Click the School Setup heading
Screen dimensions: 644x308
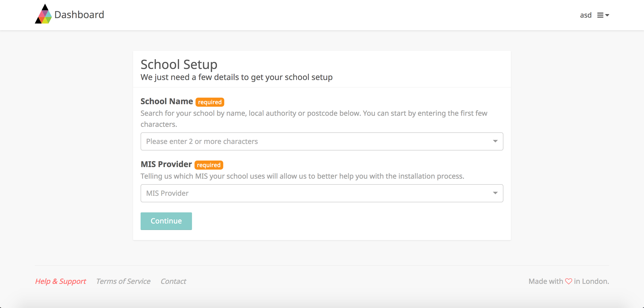[x=179, y=64]
